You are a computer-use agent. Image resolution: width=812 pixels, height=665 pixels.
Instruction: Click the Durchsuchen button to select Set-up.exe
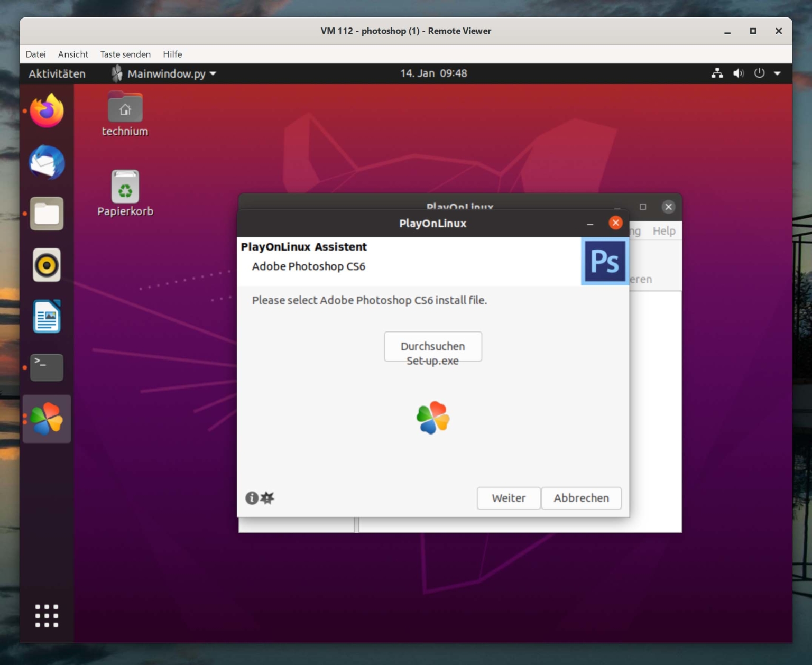pos(433,347)
